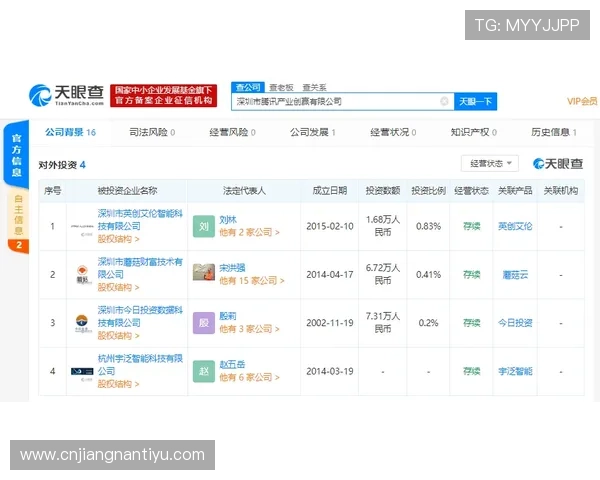Select the 查公司 search mode tab
Screen dimensions: 600x480
point(248,87)
